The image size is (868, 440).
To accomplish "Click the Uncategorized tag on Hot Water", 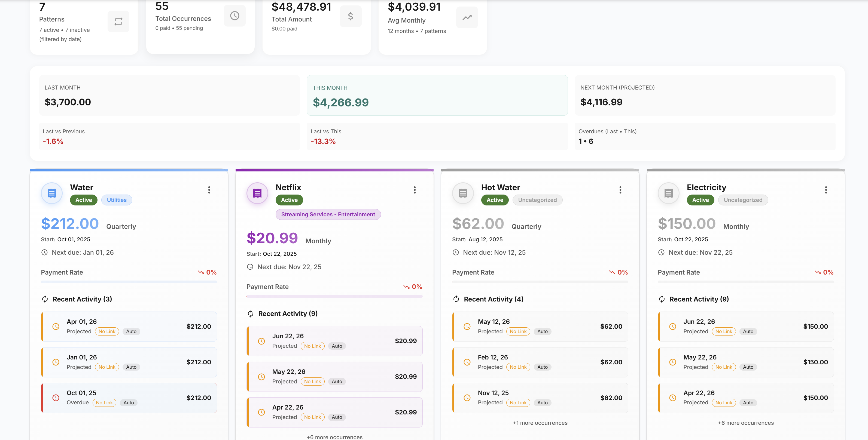I will tap(537, 200).
